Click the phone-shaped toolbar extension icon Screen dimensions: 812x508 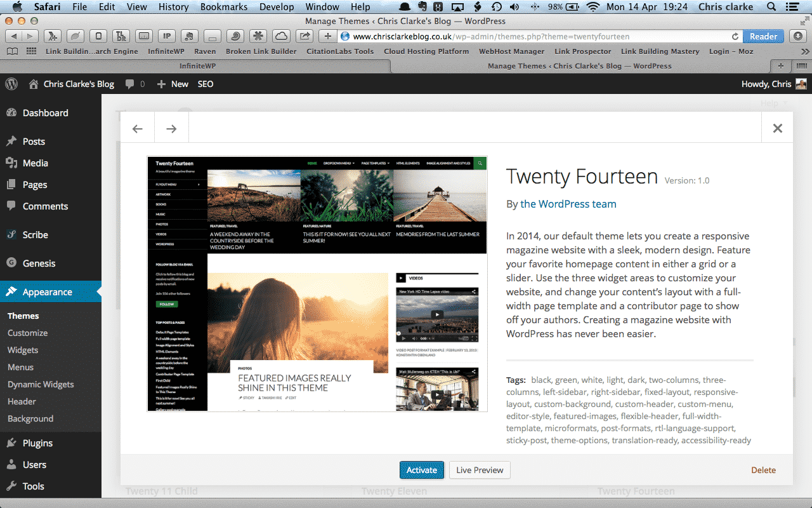coord(99,36)
